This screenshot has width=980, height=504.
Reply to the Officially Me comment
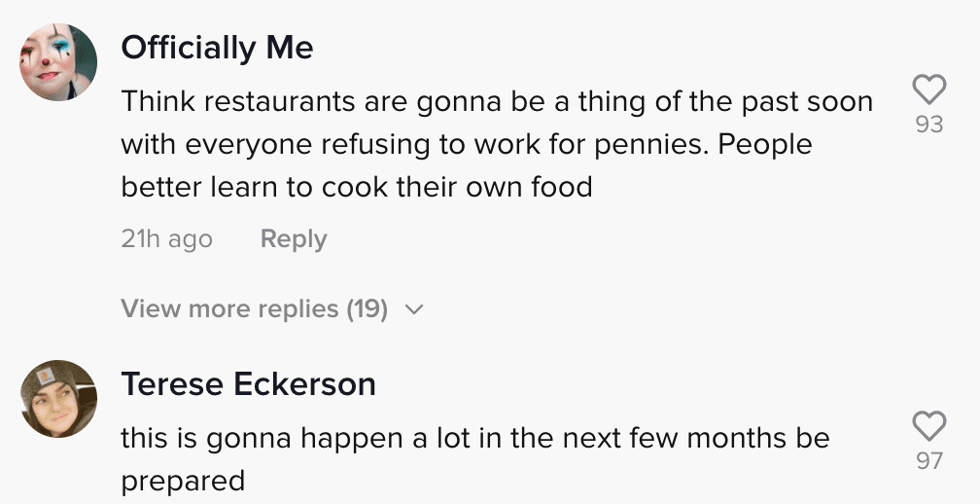pyautogui.click(x=294, y=239)
